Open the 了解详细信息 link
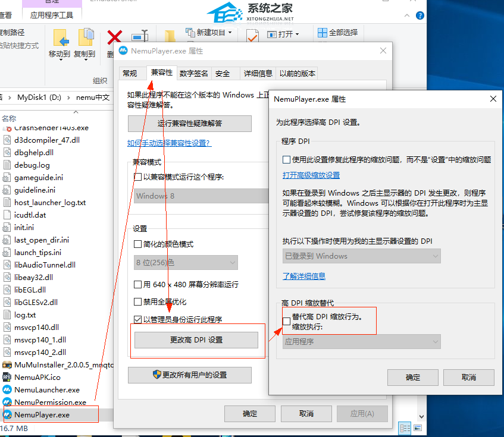 pos(303,276)
